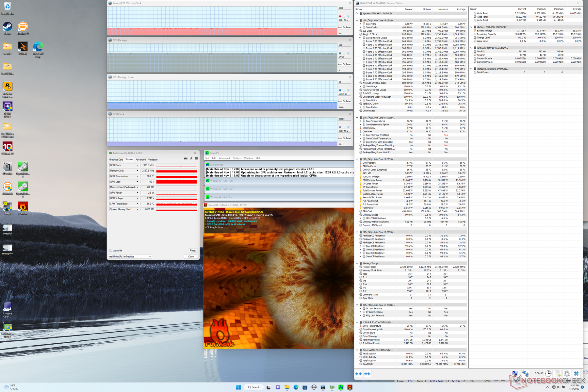Viewport: 588px width, 392px height.
Task: Open Memory Clock sensor dropdown in GPU-Z
Action: point(138,171)
